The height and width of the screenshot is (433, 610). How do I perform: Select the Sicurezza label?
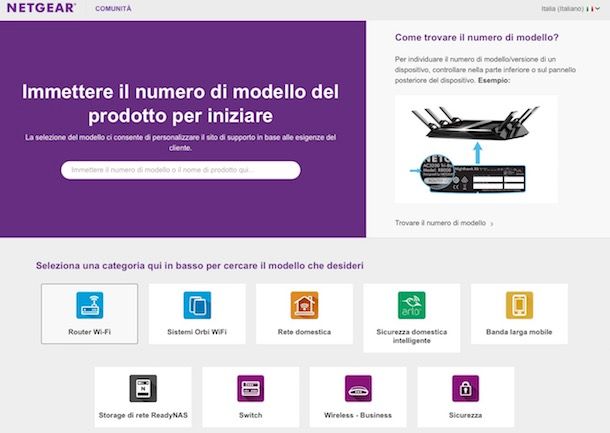click(465, 415)
